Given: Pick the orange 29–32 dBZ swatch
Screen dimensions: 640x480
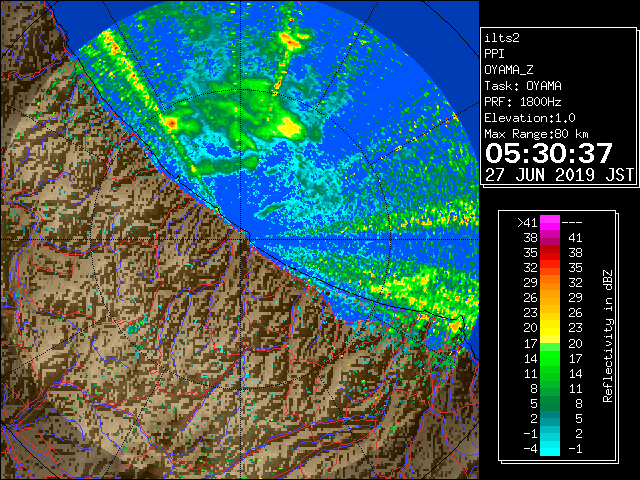Looking at the screenshot, I should 550,283.
